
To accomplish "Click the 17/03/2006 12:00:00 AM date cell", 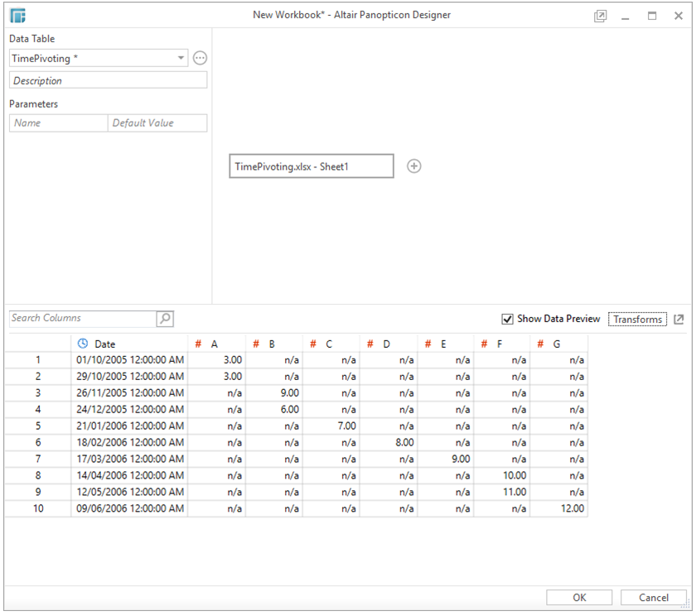I will point(129,459).
